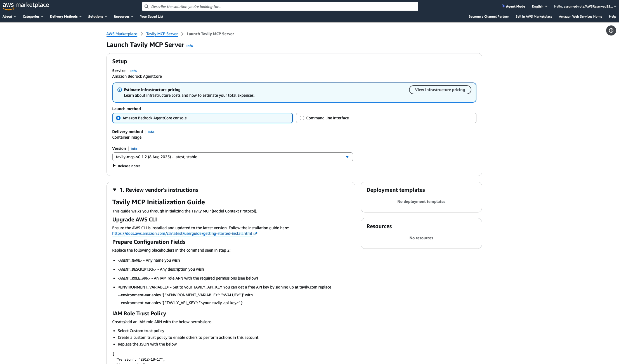Click the solution search input field

(280, 6)
